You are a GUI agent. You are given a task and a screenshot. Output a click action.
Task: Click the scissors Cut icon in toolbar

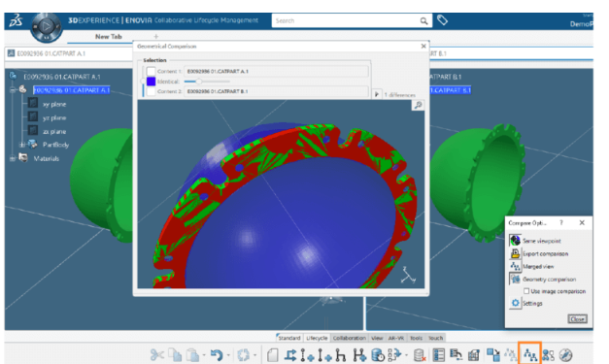pos(157,354)
